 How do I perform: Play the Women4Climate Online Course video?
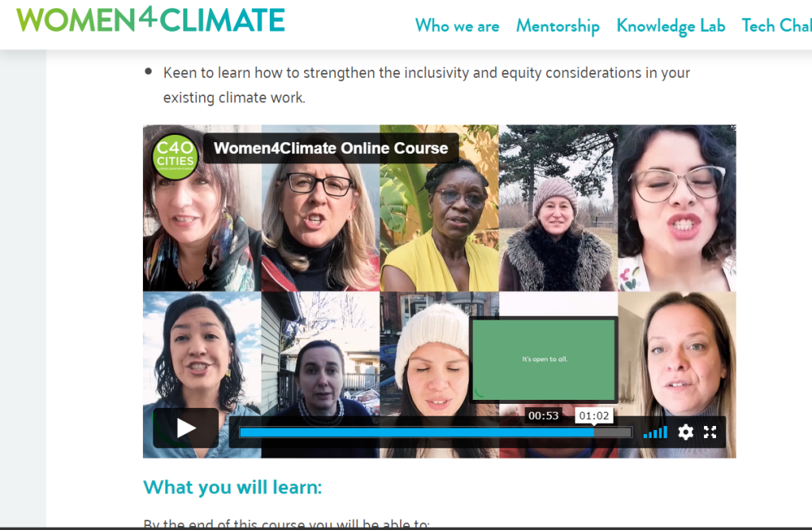click(186, 428)
